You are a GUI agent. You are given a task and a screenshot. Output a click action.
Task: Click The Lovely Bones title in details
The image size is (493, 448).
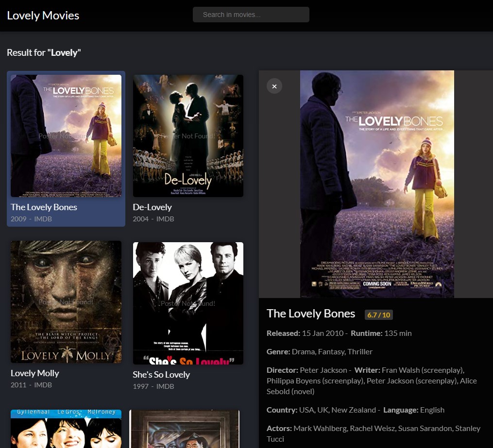click(x=311, y=314)
